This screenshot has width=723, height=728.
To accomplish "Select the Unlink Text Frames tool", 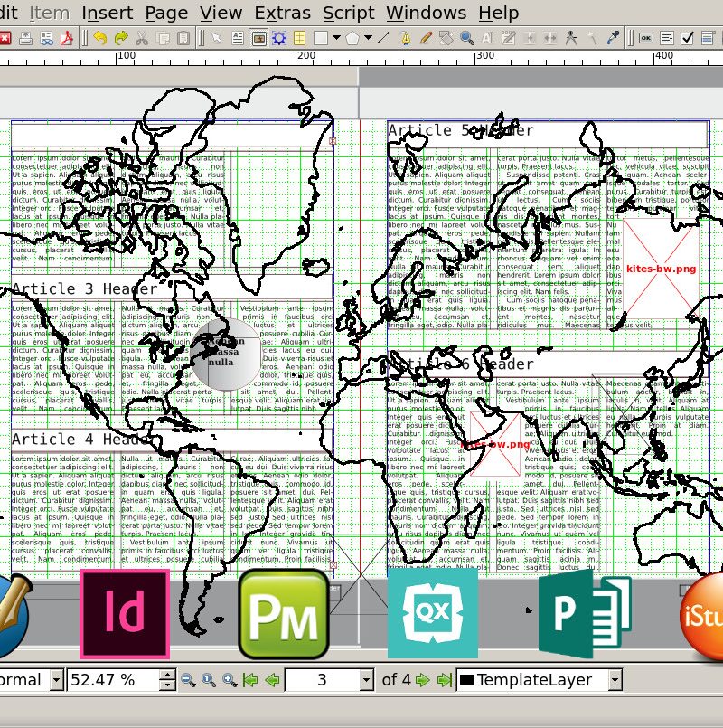I will coord(549,38).
